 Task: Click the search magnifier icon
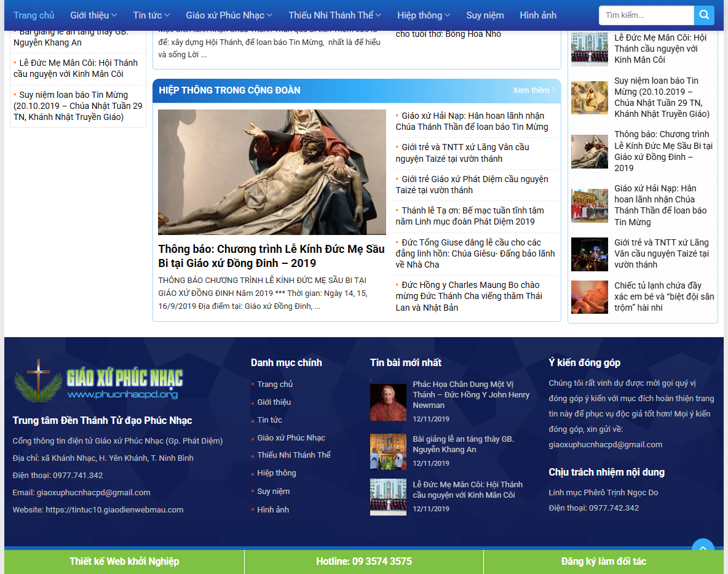point(704,15)
